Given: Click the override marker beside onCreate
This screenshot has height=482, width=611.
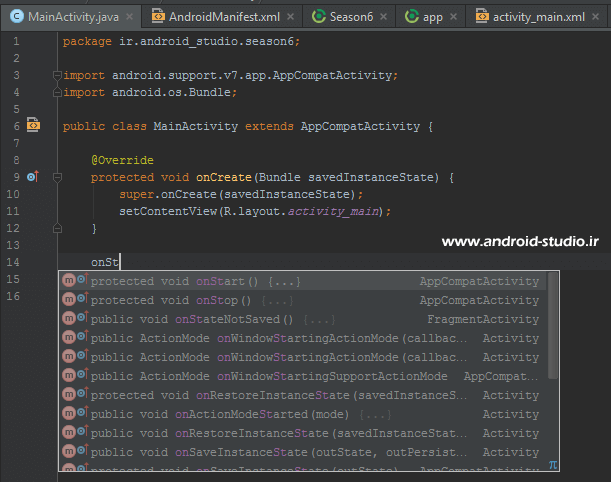Looking at the screenshot, I should [x=33, y=177].
